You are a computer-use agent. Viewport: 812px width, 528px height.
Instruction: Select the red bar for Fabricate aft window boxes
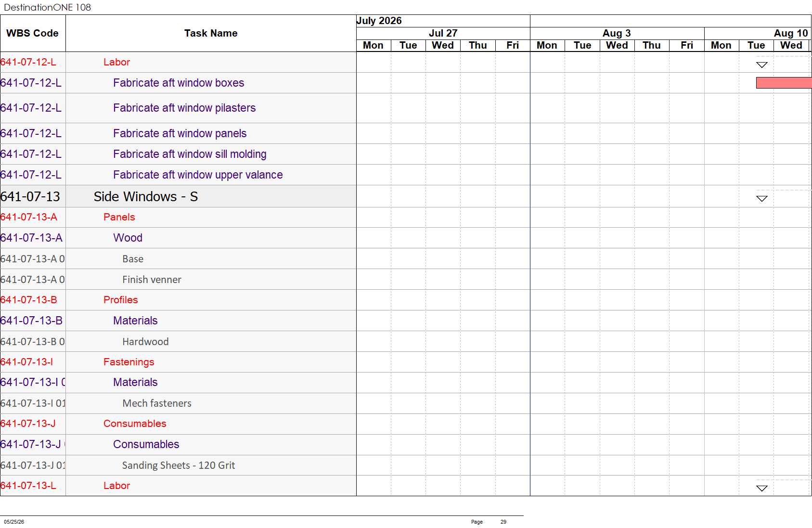tap(784, 83)
